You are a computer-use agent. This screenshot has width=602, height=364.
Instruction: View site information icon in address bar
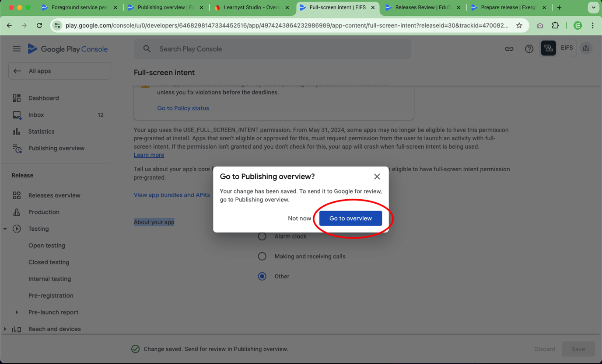pos(57,25)
